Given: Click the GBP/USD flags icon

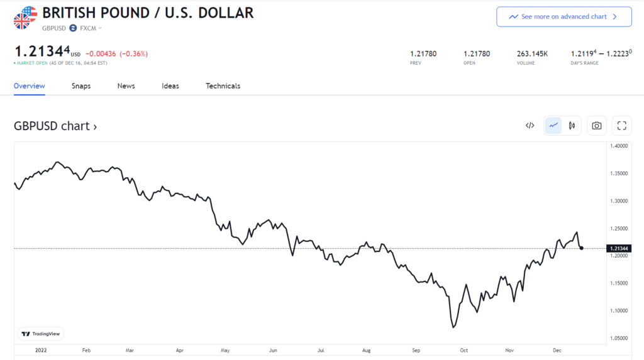Looking at the screenshot, I should tap(25, 17).
